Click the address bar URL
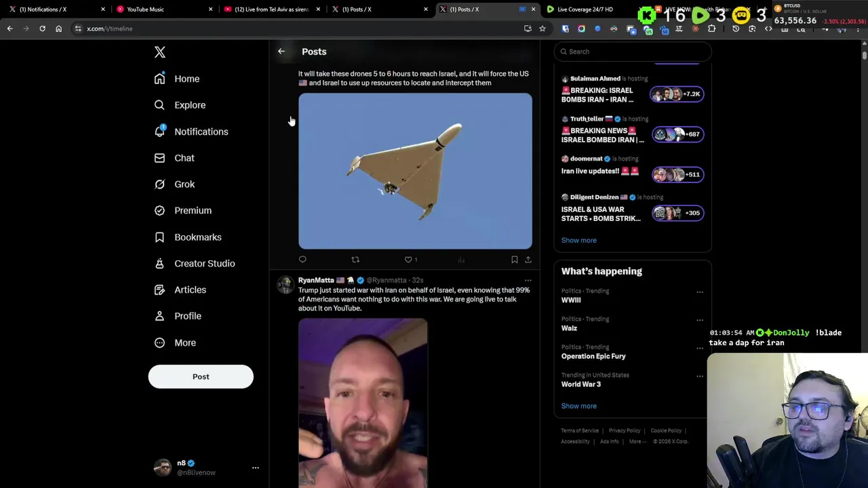The width and height of the screenshot is (868, 488). pyautogui.click(x=110, y=28)
